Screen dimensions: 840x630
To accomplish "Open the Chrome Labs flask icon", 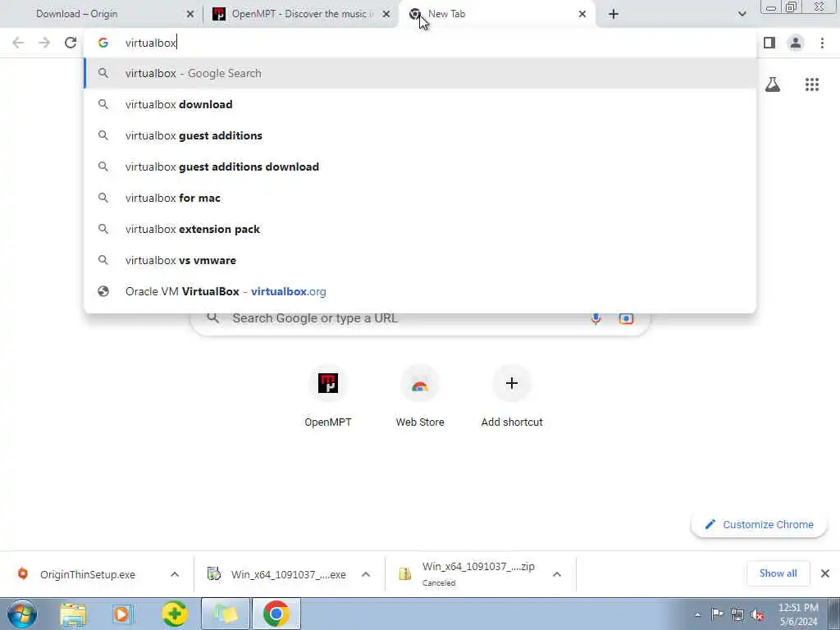I will click(773, 84).
